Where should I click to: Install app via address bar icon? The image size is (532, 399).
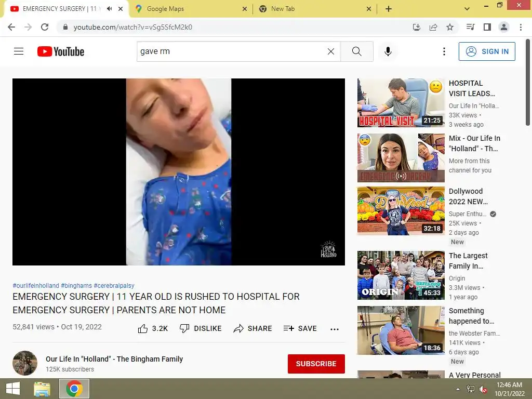pos(417,27)
